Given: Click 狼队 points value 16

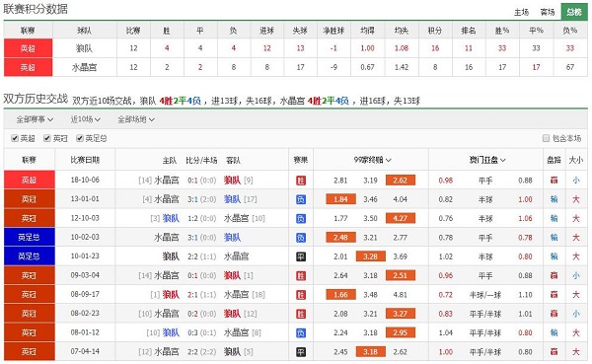Looking at the screenshot, I should coord(435,48).
